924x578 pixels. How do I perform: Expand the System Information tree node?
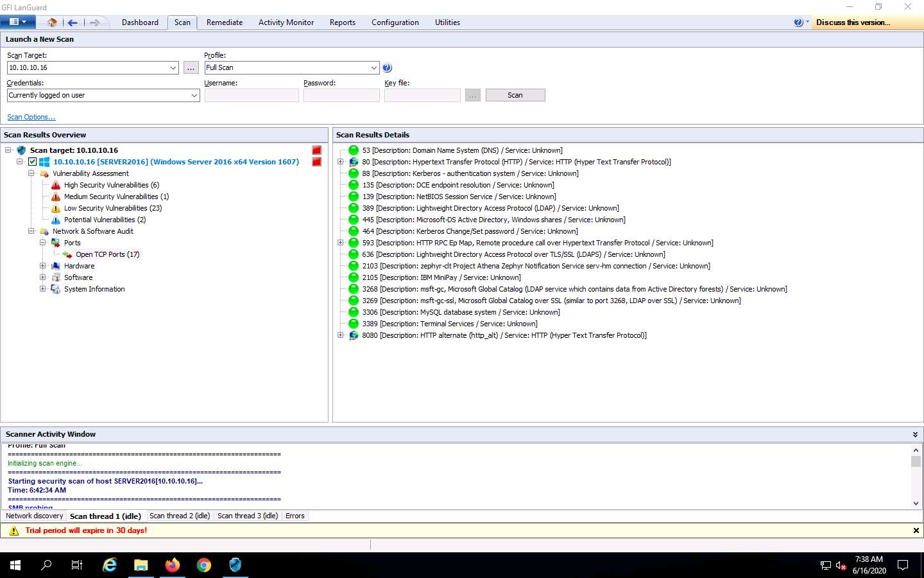click(42, 289)
